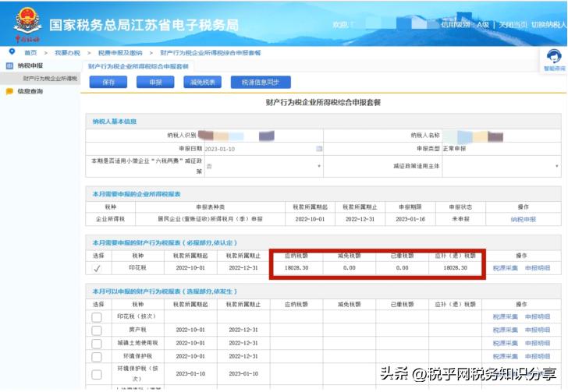
Task: Tick the 环境保护税（按次）checkbox
Action: (x=97, y=374)
